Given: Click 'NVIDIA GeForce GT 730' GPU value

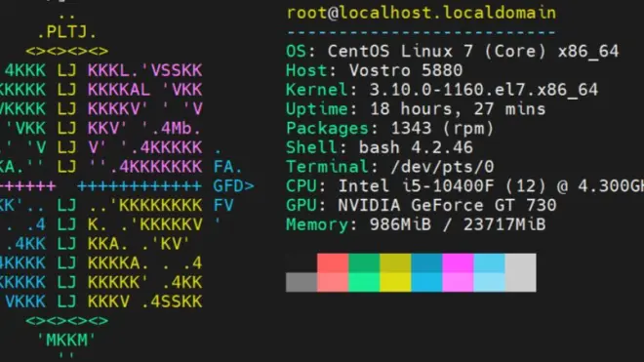Looking at the screenshot, I should pyautogui.click(x=447, y=206).
